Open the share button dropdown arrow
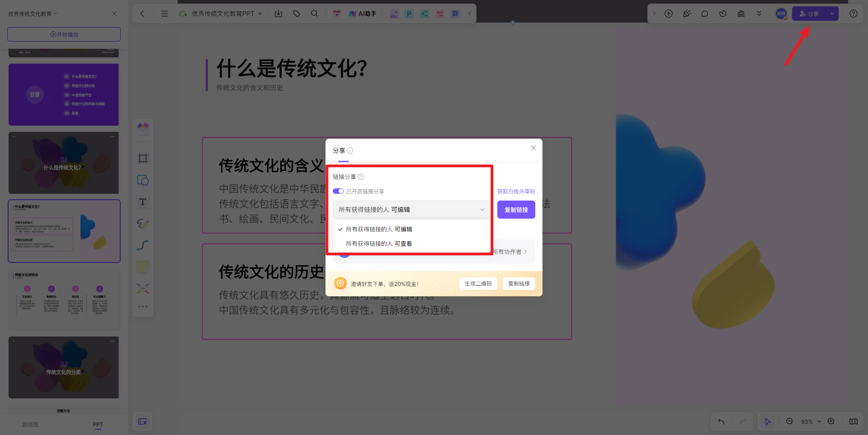Viewport: 868px width, 435px height. coord(832,14)
